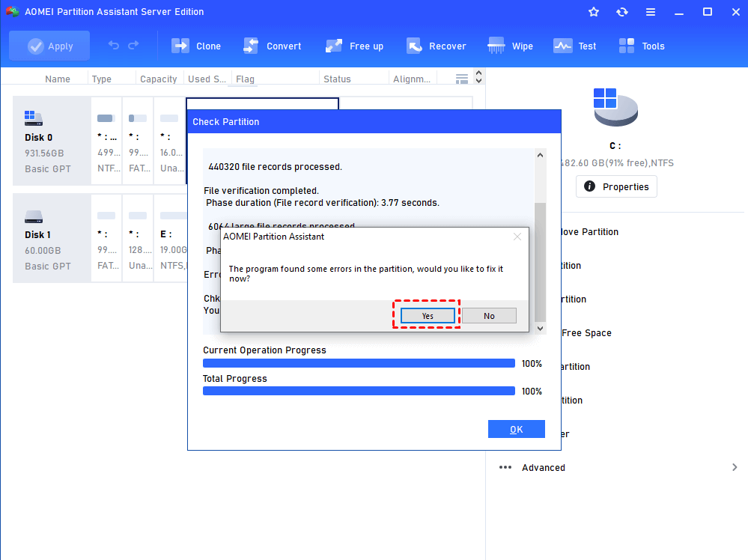Screen dimensions: 748x560
Task: Click the Check Partition log scrollbar thumb
Action: 540,262
